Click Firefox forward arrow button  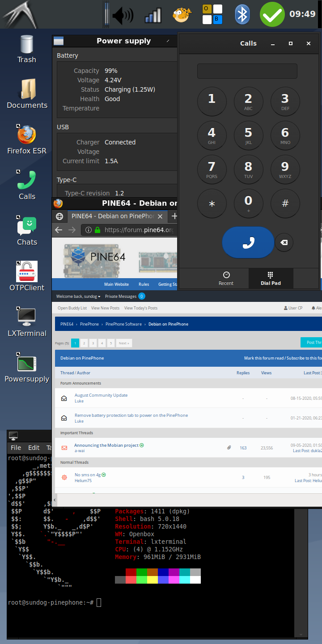[x=72, y=230]
